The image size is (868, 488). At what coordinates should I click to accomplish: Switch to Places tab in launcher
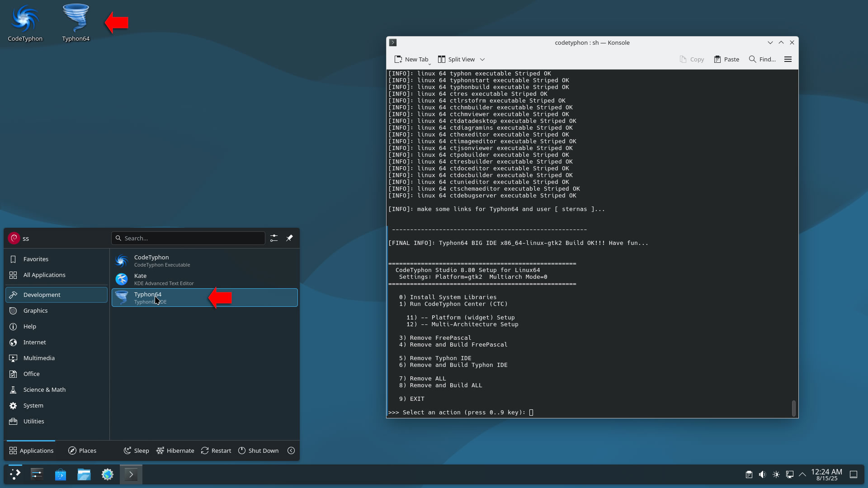[x=82, y=450]
